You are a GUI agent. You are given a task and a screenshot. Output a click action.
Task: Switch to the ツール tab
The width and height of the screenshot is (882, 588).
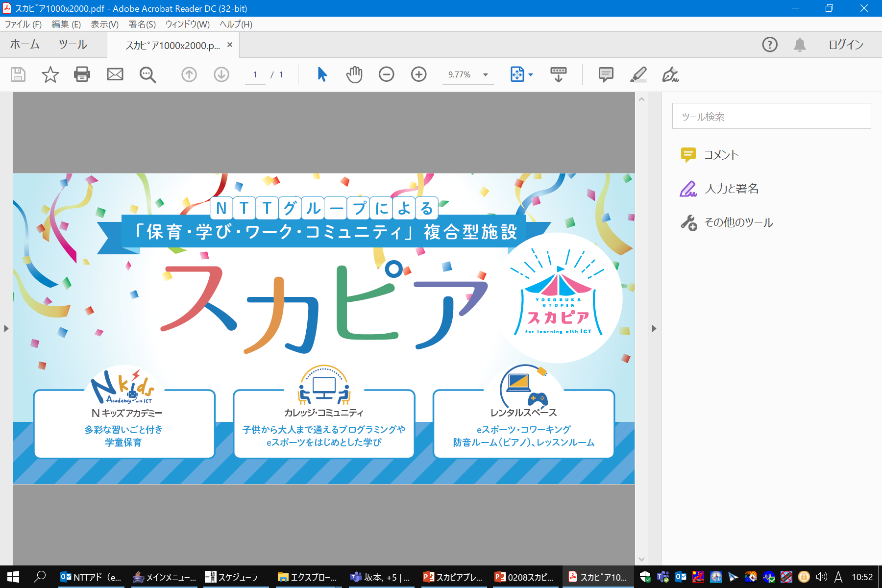click(x=73, y=45)
